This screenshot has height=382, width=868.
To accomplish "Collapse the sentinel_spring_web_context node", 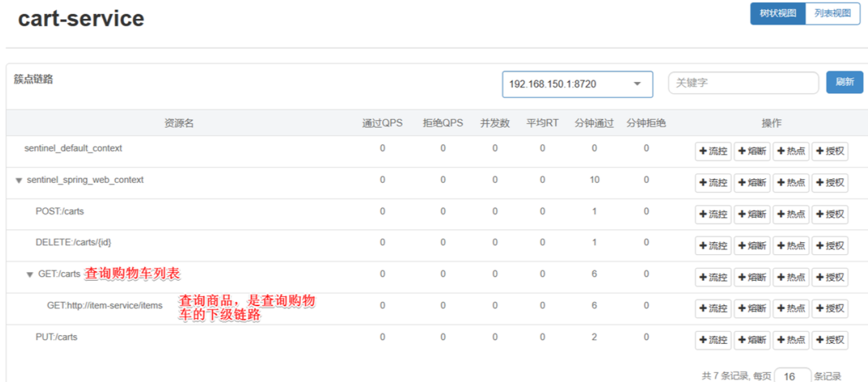I will coord(19,180).
